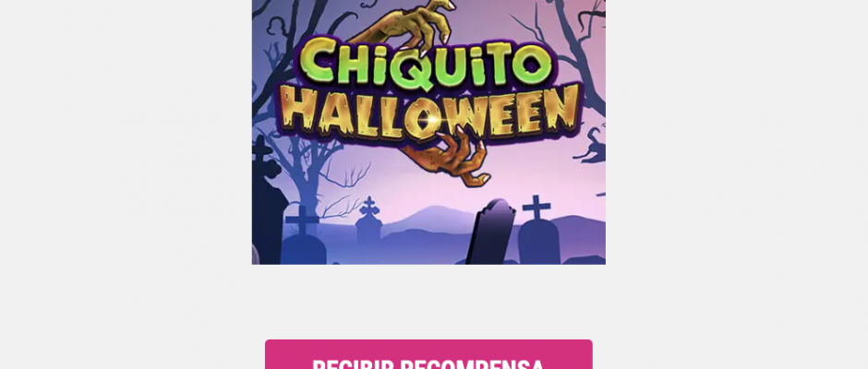This screenshot has height=369, width=868.
Task: Click the blue cross tombstone at bottom left
Action: point(303,235)
